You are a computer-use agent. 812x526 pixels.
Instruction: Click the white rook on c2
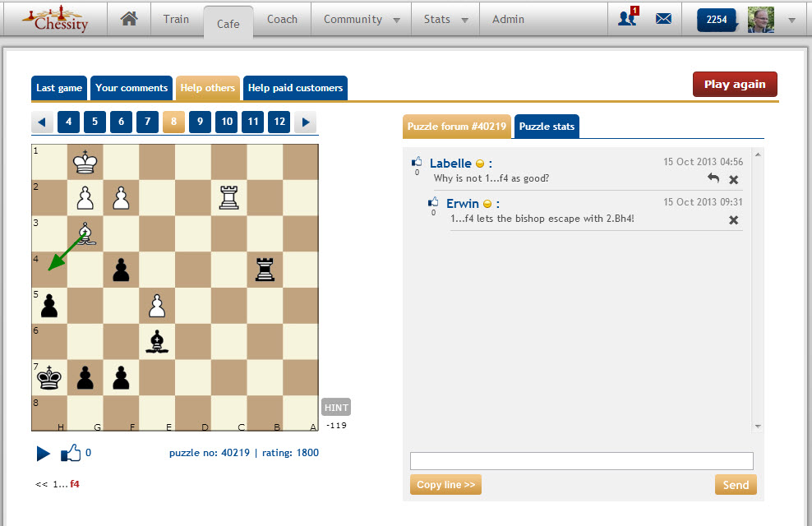(x=229, y=198)
